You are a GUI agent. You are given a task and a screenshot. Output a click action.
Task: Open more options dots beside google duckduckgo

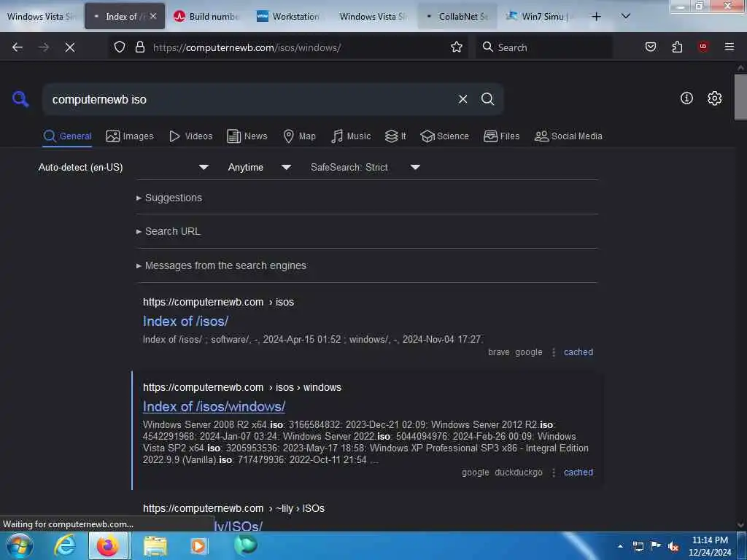[553, 472]
